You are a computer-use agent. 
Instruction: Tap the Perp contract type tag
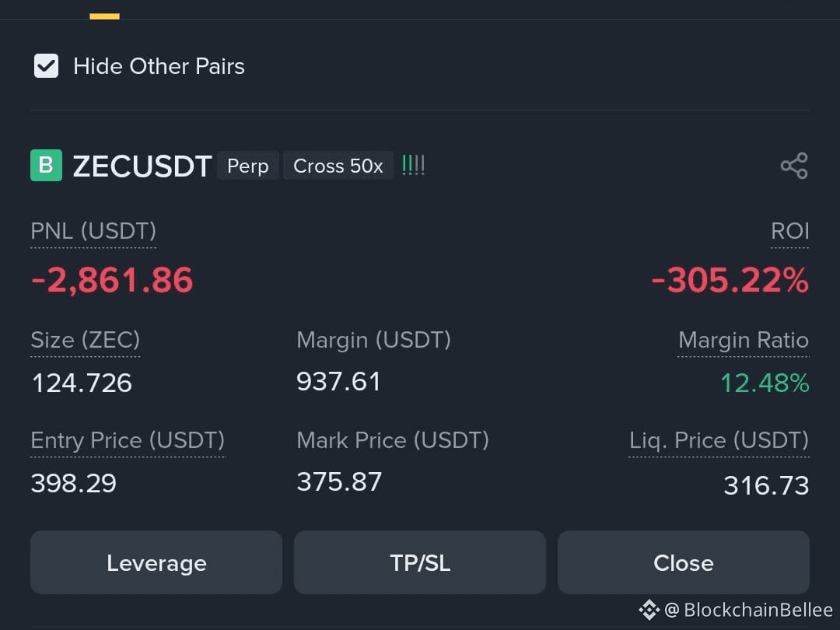[x=247, y=166]
